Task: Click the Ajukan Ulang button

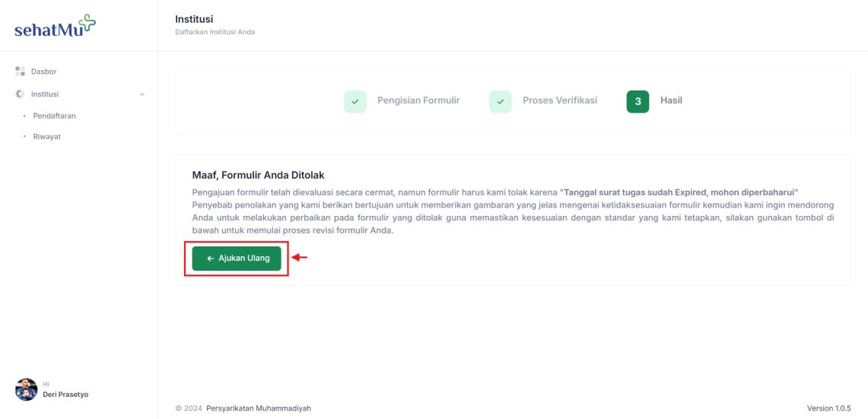Action: coord(237,259)
